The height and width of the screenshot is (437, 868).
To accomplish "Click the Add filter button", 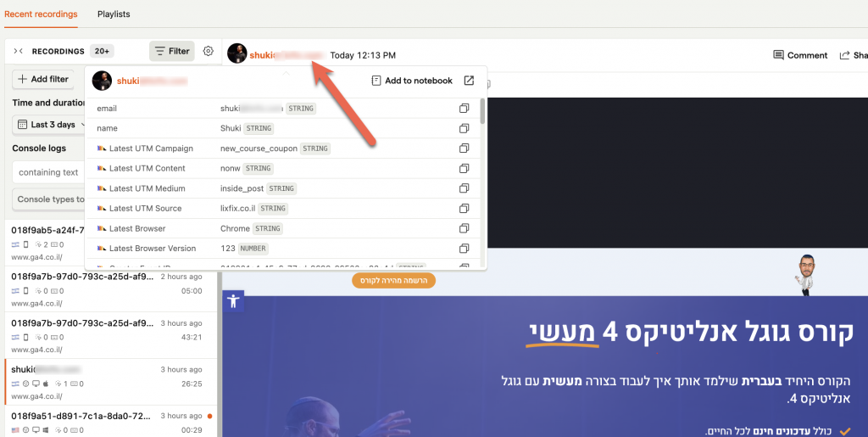I will click(x=43, y=79).
